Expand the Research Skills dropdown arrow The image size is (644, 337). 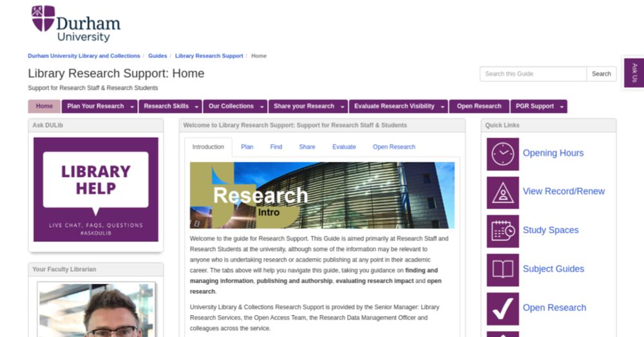pyautogui.click(x=196, y=106)
